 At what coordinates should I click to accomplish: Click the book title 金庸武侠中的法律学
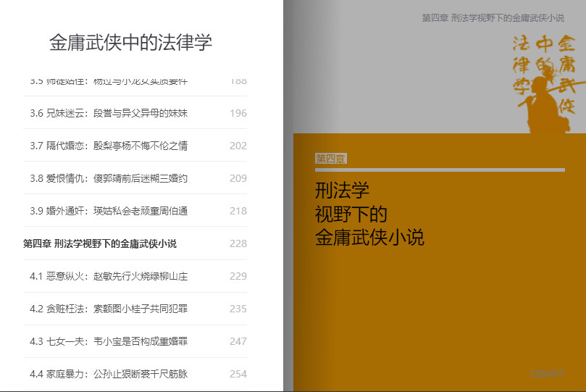(x=130, y=42)
